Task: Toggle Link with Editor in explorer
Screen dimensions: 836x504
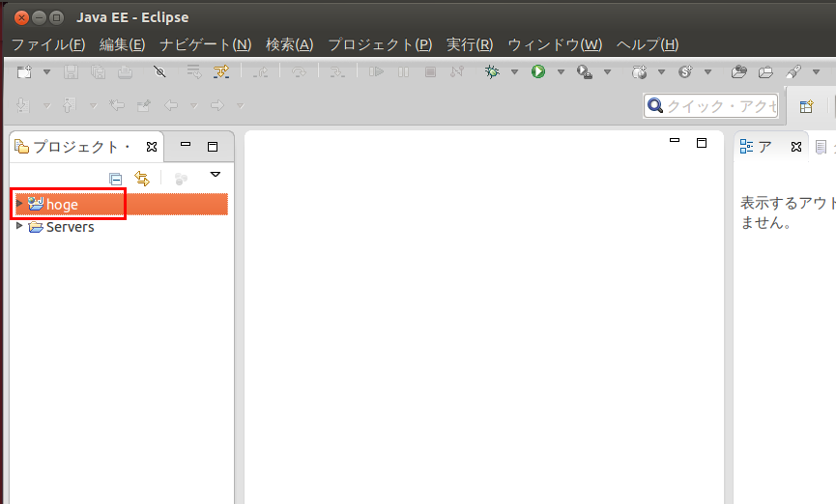Action: (x=142, y=178)
